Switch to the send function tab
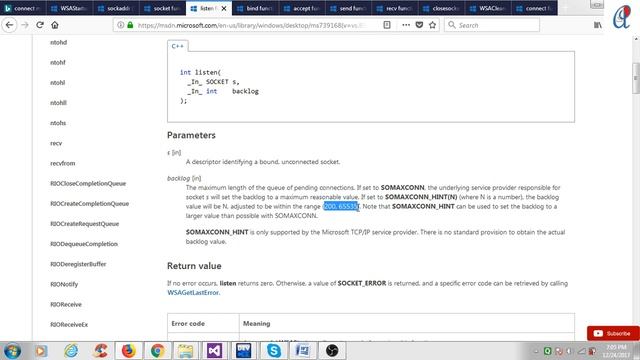 click(x=348, y=8)
